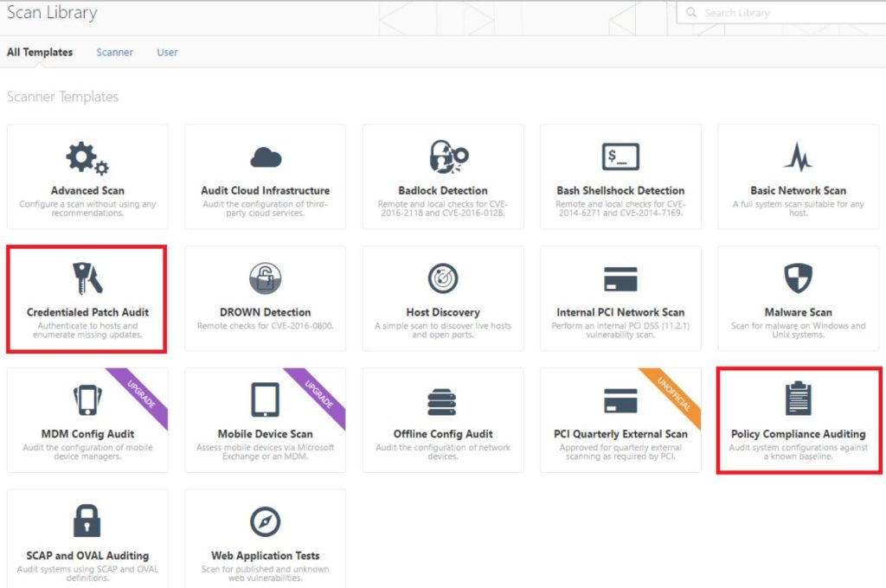Open the User tab
Viewport: 886px width, 588px height.
167,52
